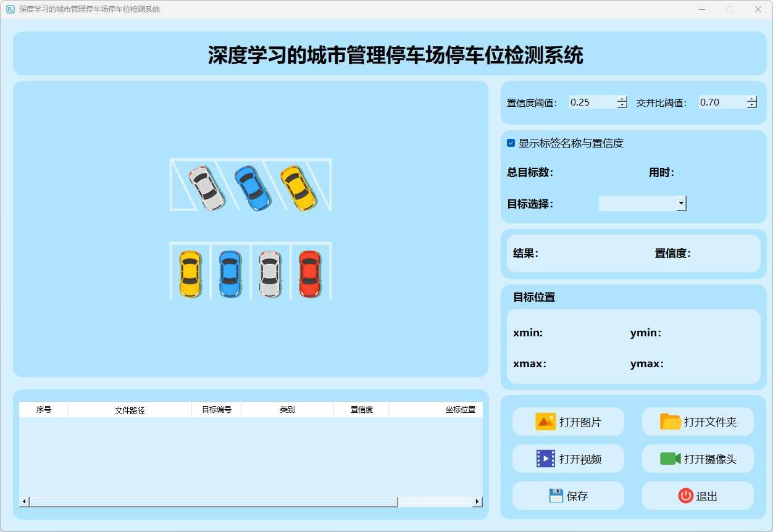The width and height of the screenshot is (773, 532).
Task: Click the 交并比阈值 value field
Action: click(722, 102)
